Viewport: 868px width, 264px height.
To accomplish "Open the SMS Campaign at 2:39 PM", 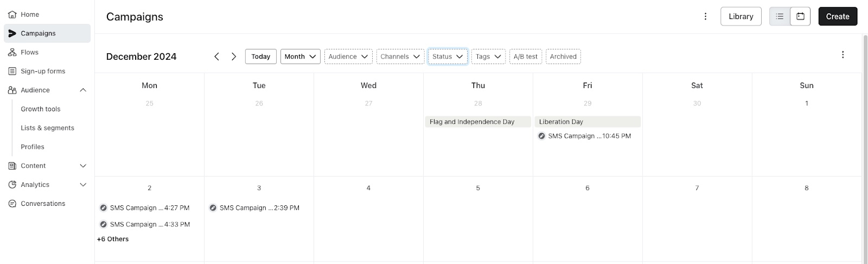I will pos(254,208).
